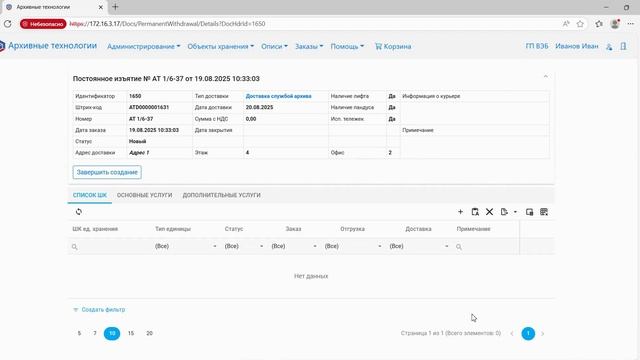Click the Иванов Иван user name
This screenshot has height=360, width=640.
(x=577, y=47)
